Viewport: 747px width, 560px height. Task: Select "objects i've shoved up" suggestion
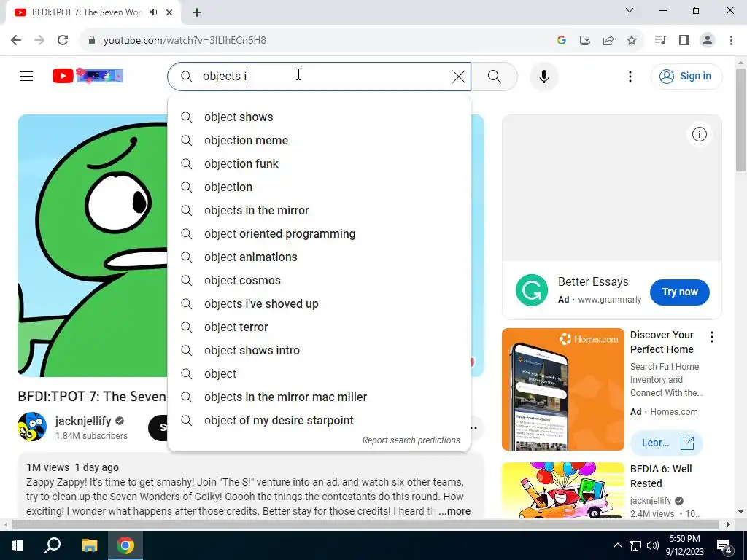pos(320,304)
